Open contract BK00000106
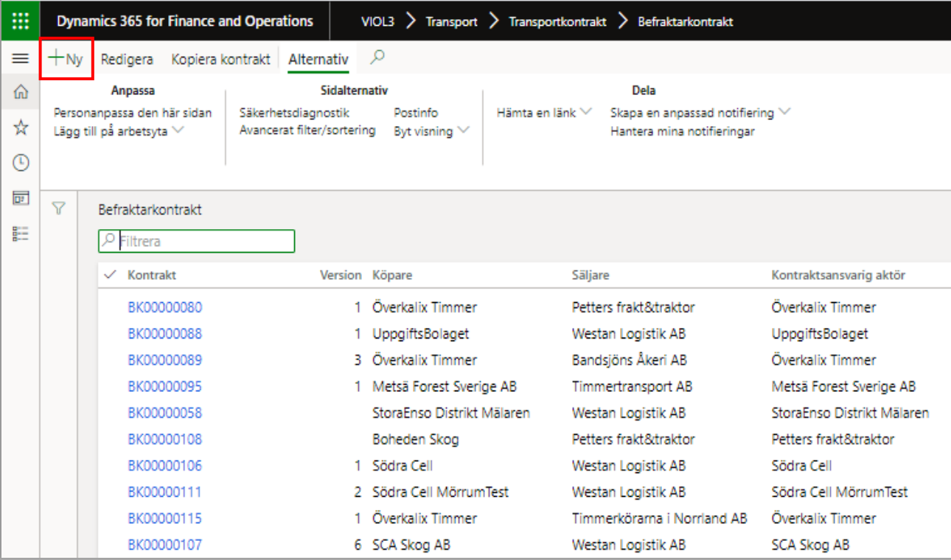The height and width of the screenshot is (560, 951). 164,466
